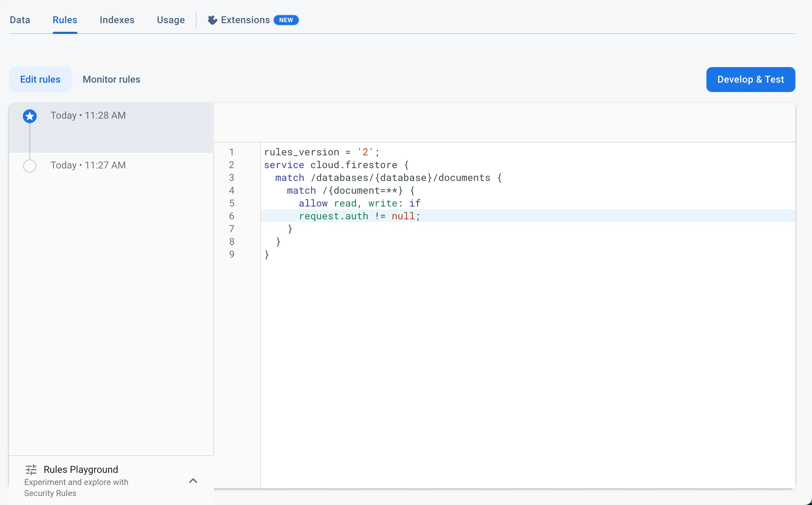Click the blue star version marker

[30, 116]
